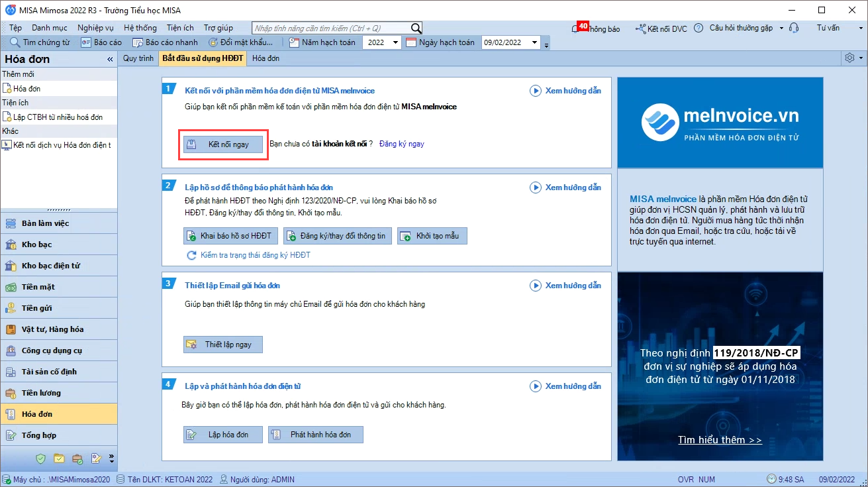The height and width of the screenshot is (487, 868).
Task: Click the feature search input field
Action: tap(331, 28)
